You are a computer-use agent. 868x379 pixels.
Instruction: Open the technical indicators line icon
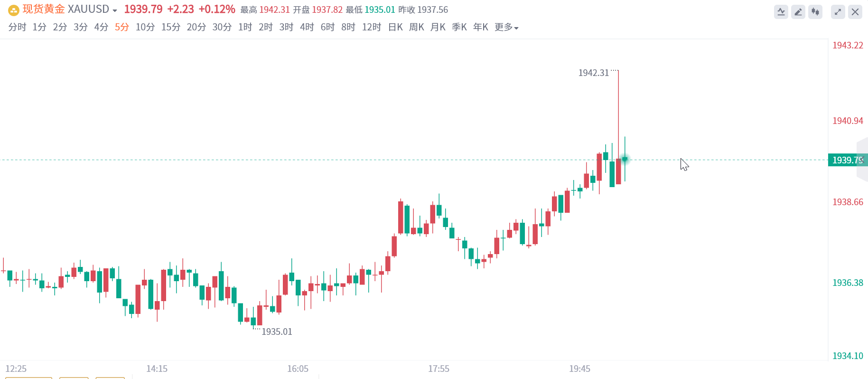tap(781, 12)
